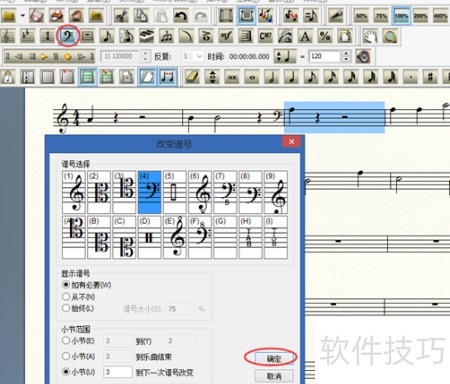
Task: Adjust the position counter stepper arrows
Action: 145,56
